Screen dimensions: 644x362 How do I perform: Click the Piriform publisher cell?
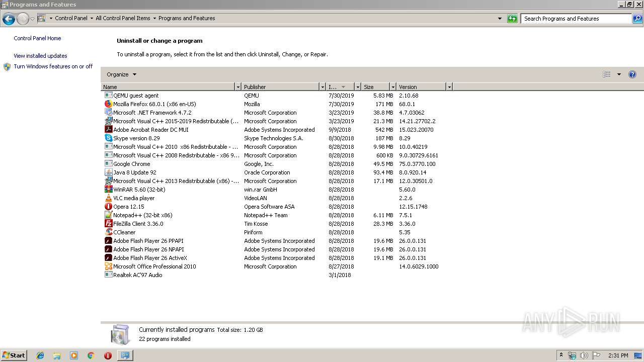pyautogui.click(x=253, y=232)
